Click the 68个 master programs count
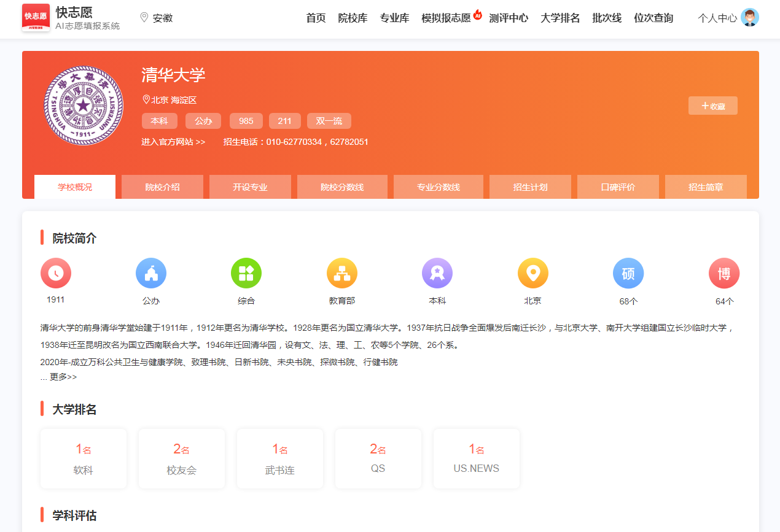780x532 pixels. 628,301
